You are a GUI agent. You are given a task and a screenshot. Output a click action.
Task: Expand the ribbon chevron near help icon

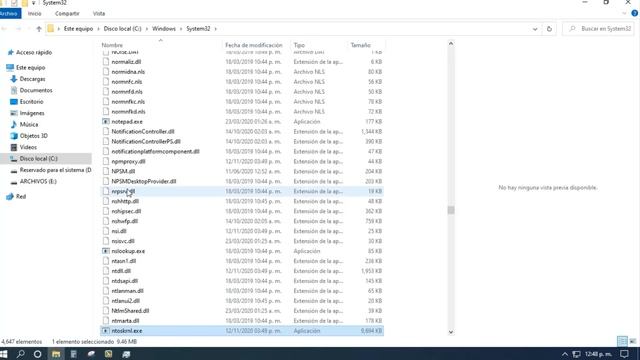624,13
